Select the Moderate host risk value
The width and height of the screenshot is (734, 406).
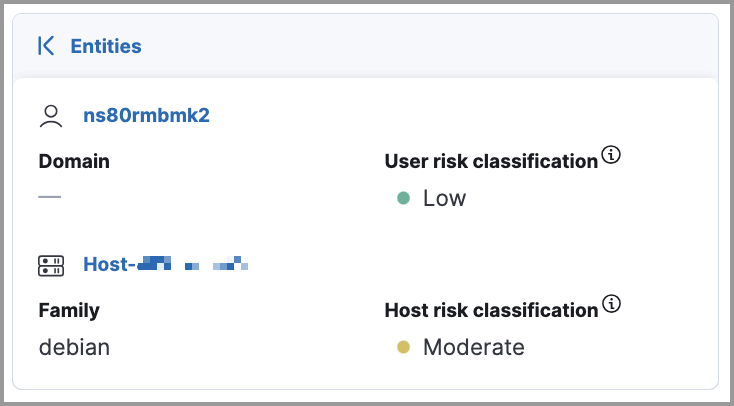pyautogui.click(x=473, y=348)
